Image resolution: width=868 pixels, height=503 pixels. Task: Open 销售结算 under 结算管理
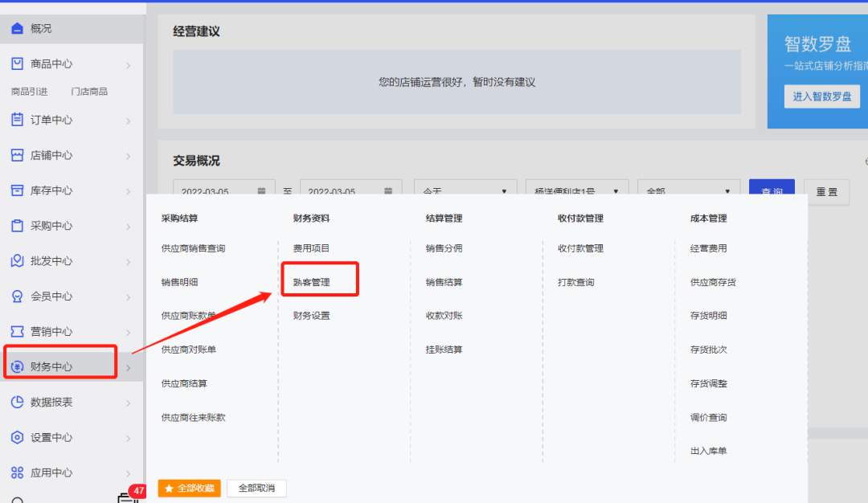click(x=444, y=283)
